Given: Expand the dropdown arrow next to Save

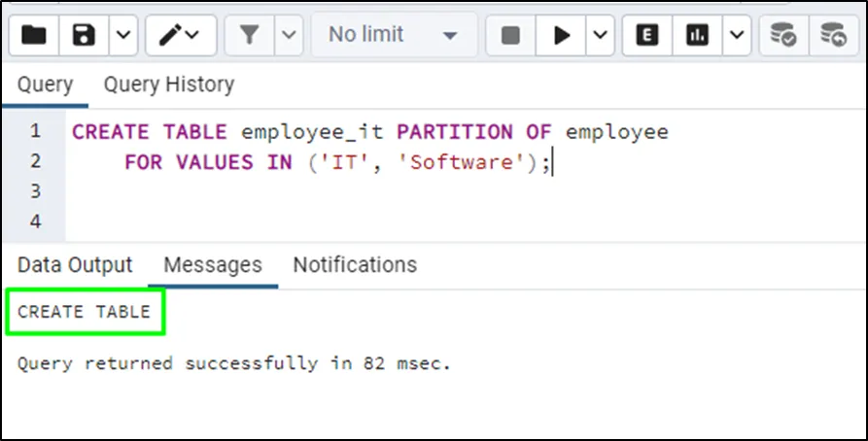Looking at the screenshot, I should tap(122, 35).
